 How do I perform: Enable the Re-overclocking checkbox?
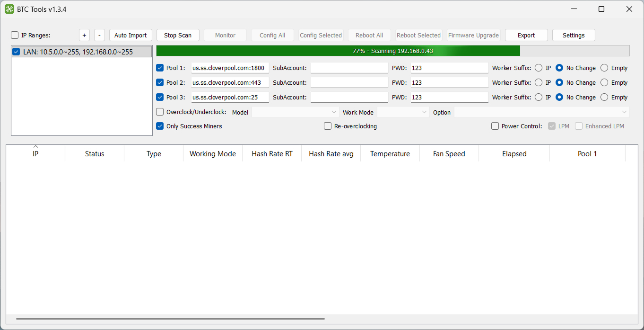(x=328, y=126)
